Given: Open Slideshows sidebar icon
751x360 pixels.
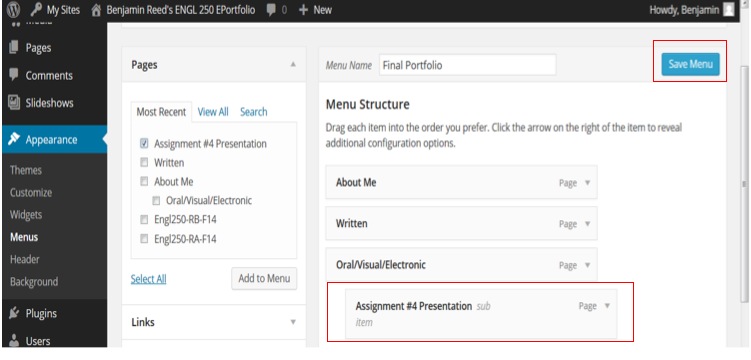Looking at the screenshot, I should tap(14, 103).
